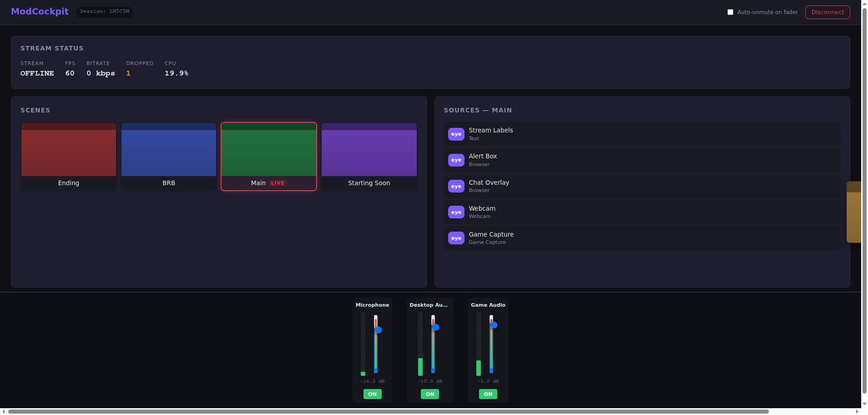
Task: Click the ModCockpit logo
Action: point(40,11)
